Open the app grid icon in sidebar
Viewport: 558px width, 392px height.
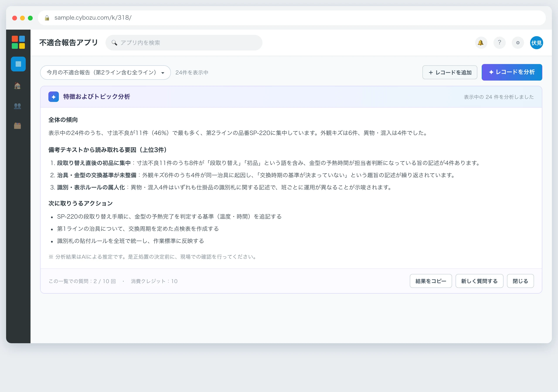pyautogui.click(x=18, y=64)
